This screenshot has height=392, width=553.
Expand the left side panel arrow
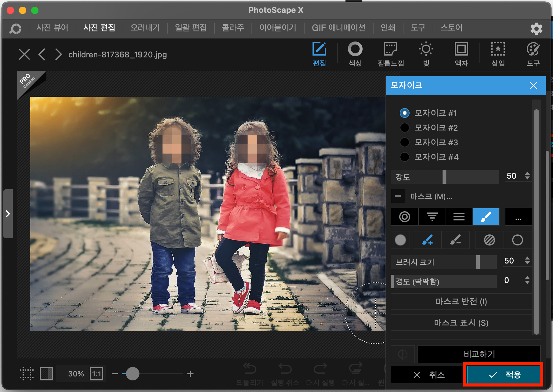pyautogui.click(x=8, y=214)
